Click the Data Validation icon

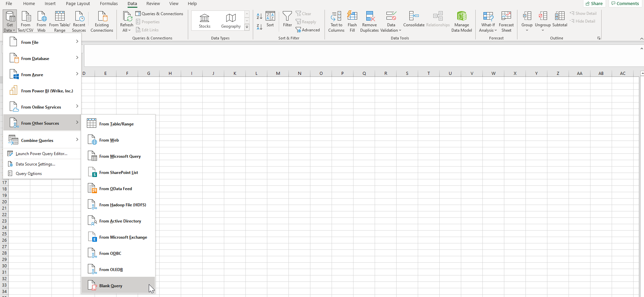click(x=391, y=16)
